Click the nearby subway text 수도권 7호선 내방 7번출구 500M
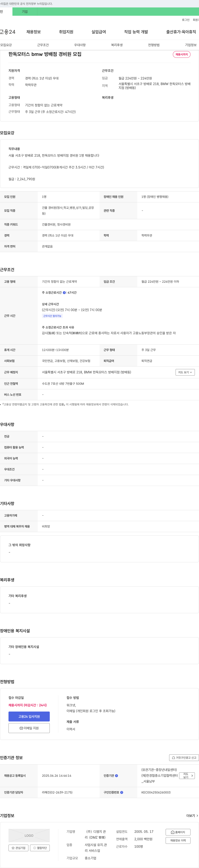This screenshot has height=868, width=199. (63, 384)
